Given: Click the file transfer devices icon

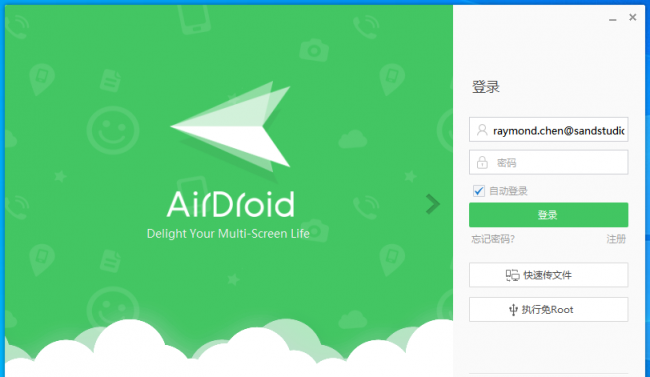Looking at the screenshot, I should click(512, 275).
